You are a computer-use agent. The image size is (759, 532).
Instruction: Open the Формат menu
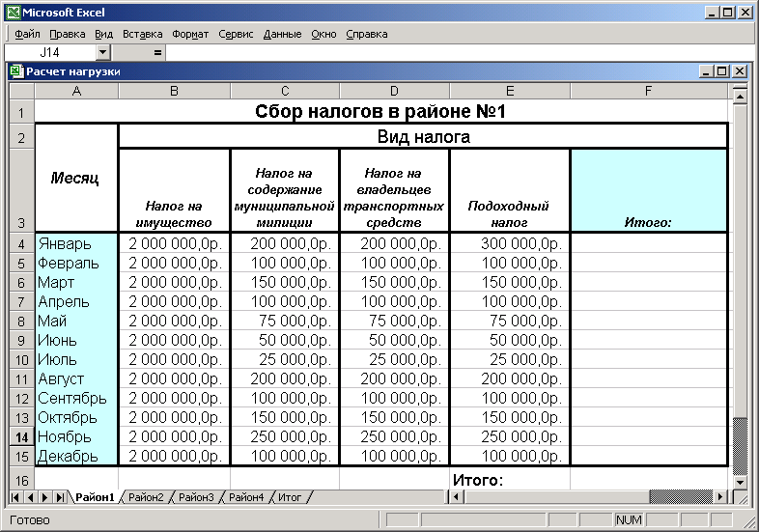pyautogui.click(x=190, y=34)
